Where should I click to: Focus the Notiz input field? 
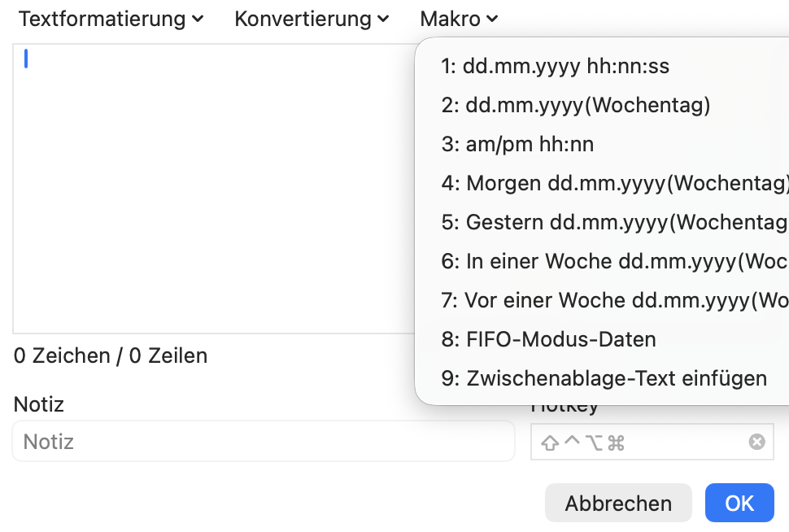pyautogui.click(x=264, y=442)
